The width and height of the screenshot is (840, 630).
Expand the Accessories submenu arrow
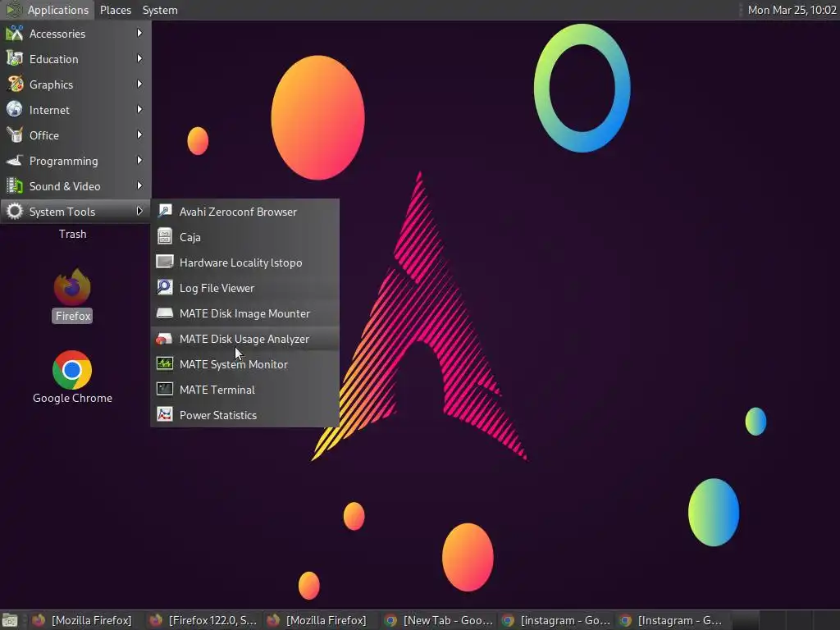coord(139,33)
